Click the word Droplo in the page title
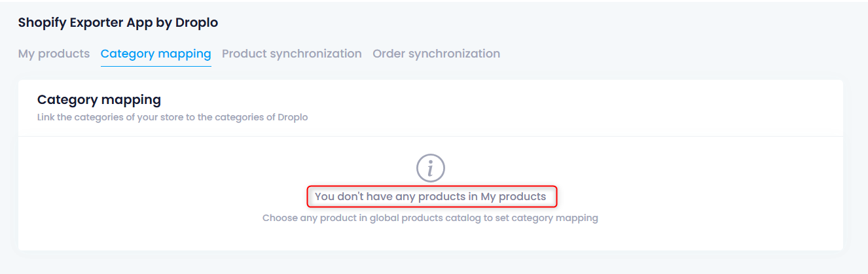This screenshot has width=868, height=274. click(196, 23)
